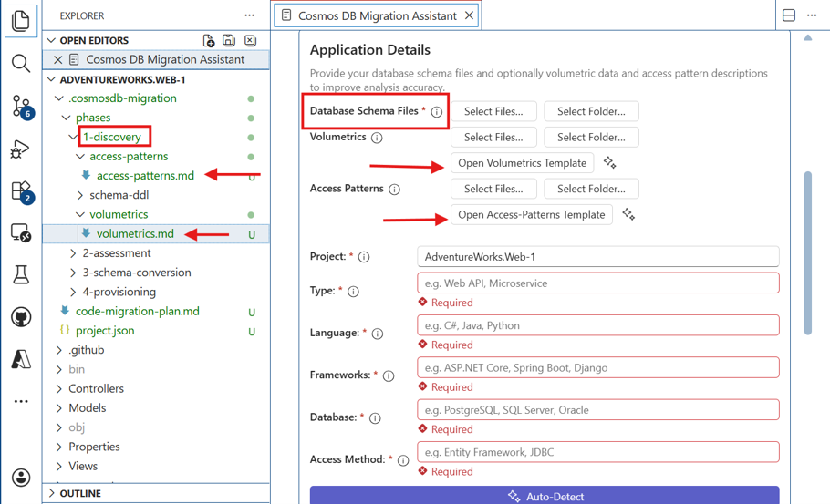The height and width of the screenshot is (504, 830).
Task: Expand the .github folder
Action: pyautogui.click(x=59, y=350)
